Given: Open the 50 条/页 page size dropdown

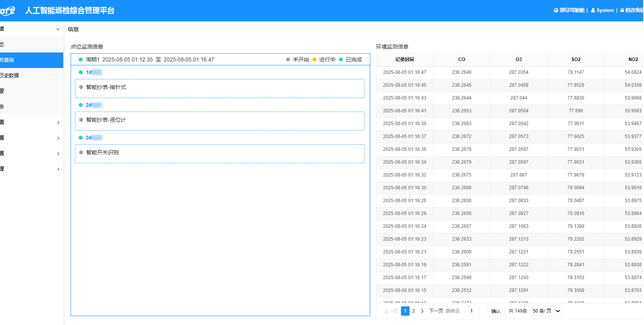Looking at the screenshot, I should (x=547, y=311).
